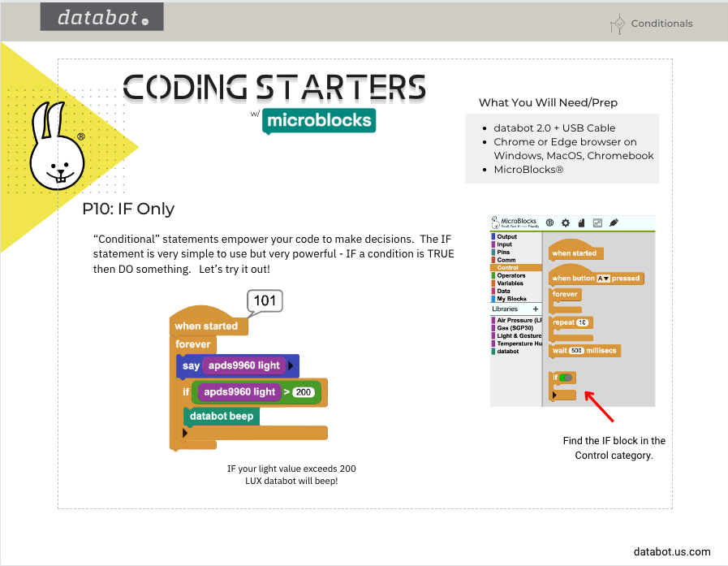Click the Libraries header label
728x566 pixels.
(x=505, y=309)
